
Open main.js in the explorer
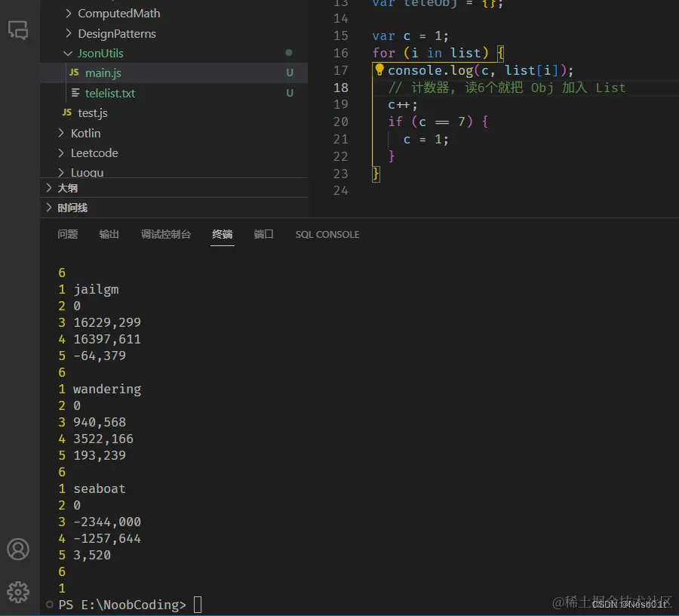click(x=174, y=72)
